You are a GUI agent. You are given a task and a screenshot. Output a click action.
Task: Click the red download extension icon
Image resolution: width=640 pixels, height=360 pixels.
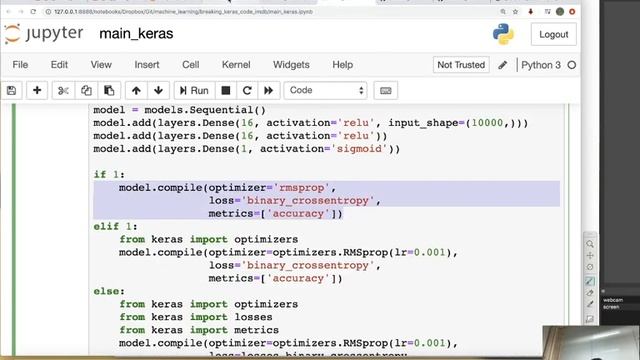point(531,12)
